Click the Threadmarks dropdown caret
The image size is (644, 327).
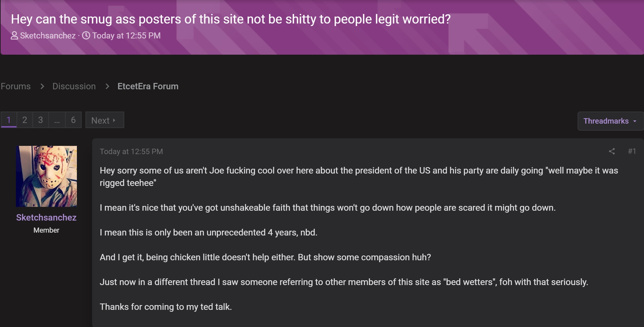point(635,121)
